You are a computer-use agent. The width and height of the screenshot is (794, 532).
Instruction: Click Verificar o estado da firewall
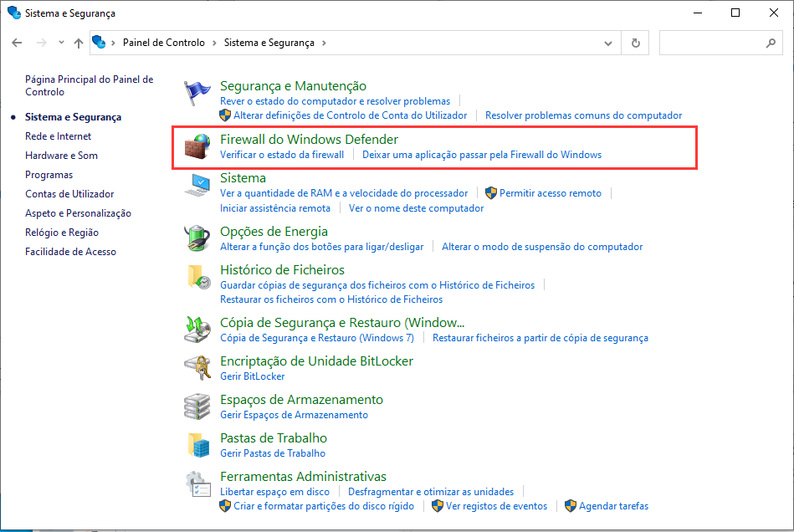tap(282, 155)
